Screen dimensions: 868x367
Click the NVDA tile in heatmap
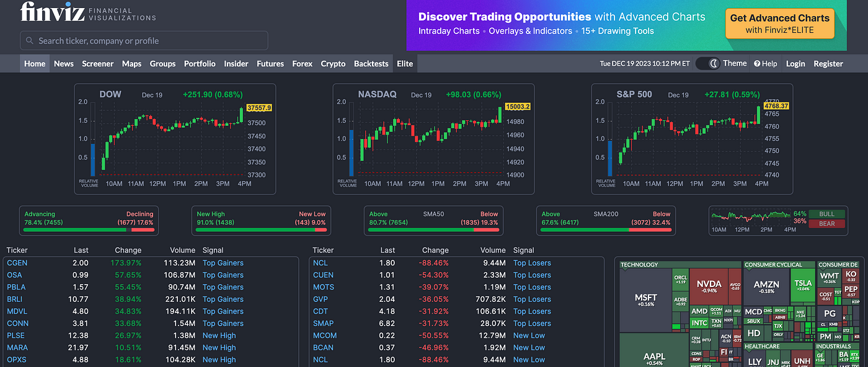tap(709, 286)
